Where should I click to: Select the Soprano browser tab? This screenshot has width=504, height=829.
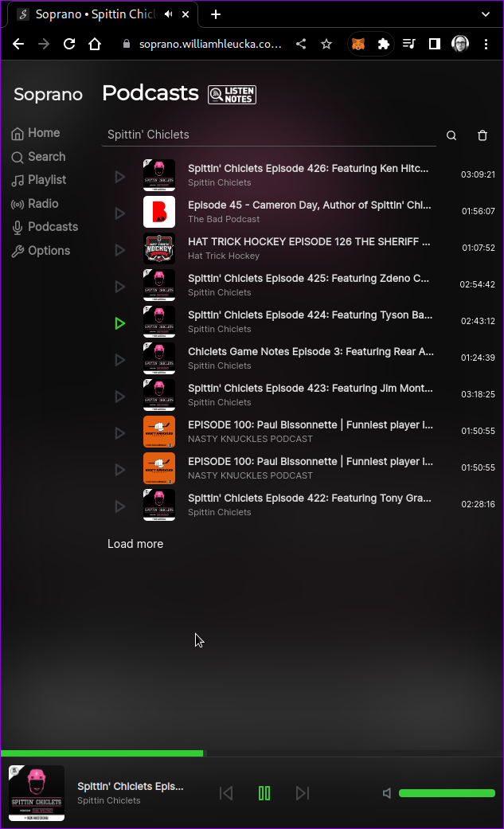tap(103, 14)
